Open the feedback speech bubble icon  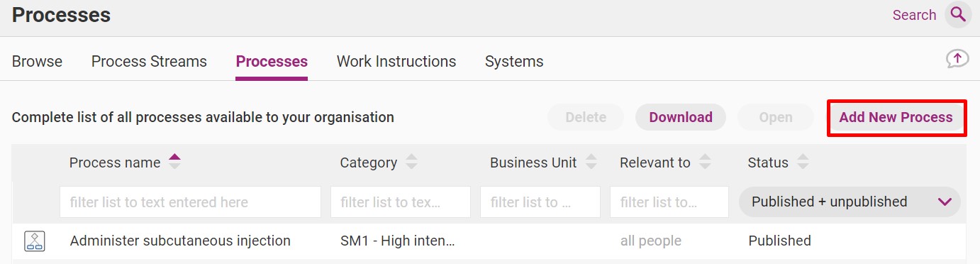coord(957,59)
